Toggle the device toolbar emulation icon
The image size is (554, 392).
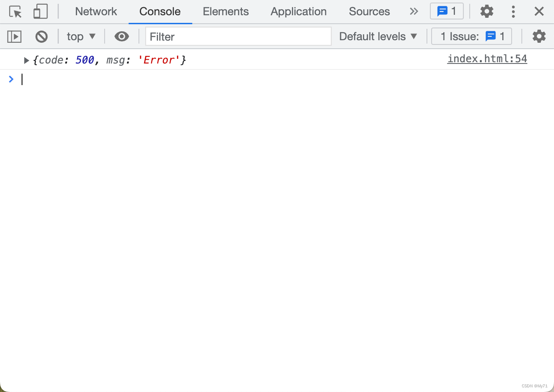(x=40, y=11)
